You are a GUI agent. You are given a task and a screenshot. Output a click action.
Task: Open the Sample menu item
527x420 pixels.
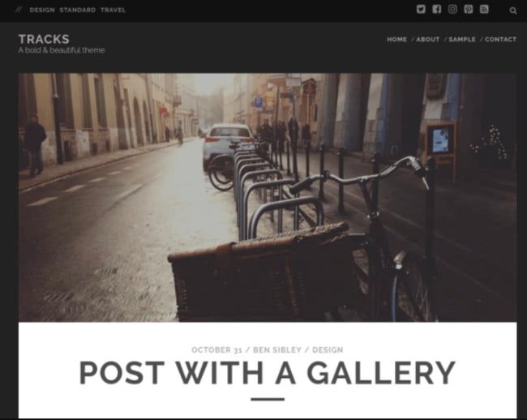coord(462,39)
